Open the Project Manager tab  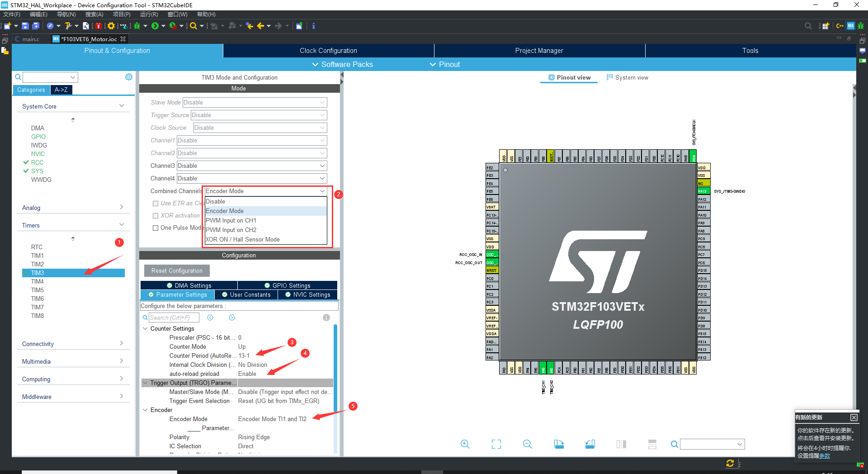tap(539, 51)
